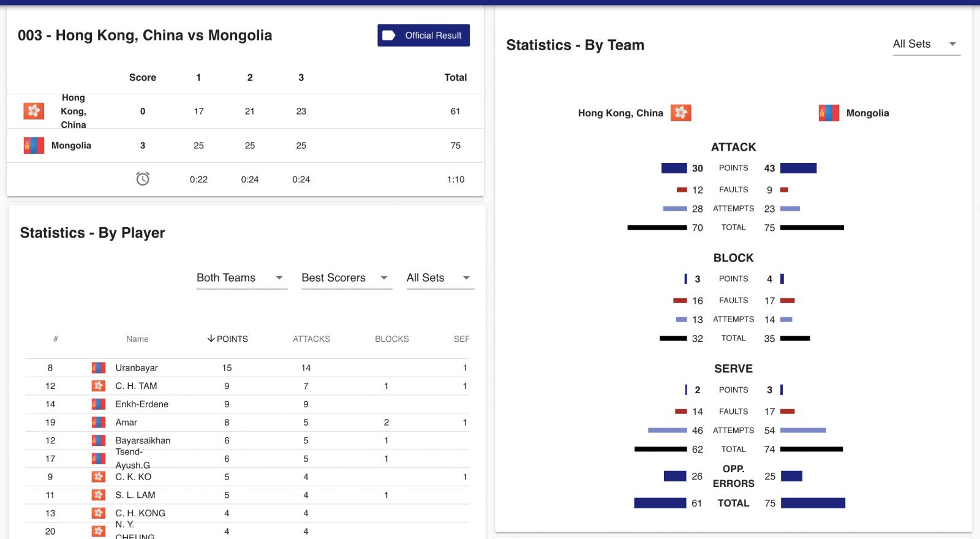Click the match duration clock icon

143,179
